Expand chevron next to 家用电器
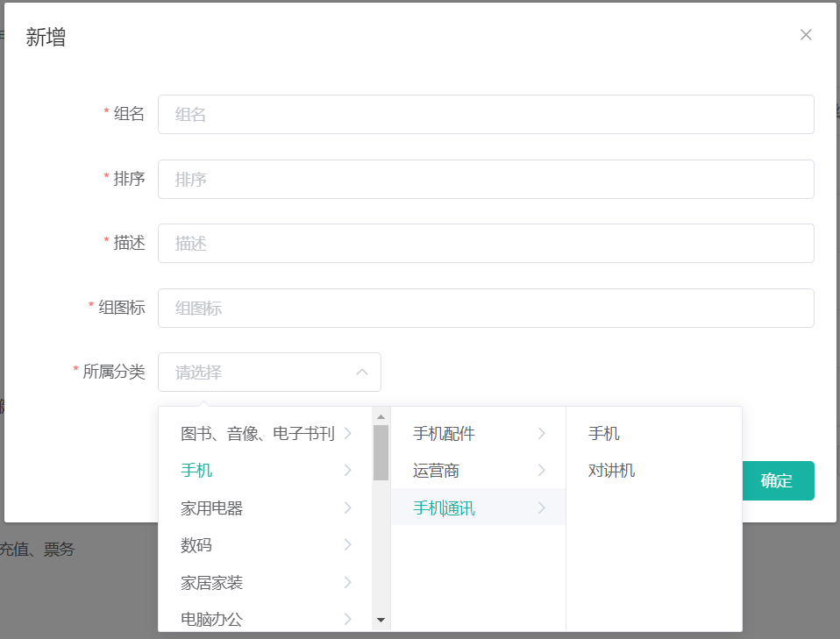The height and width of the screenshot is (639, 840). 348,508
